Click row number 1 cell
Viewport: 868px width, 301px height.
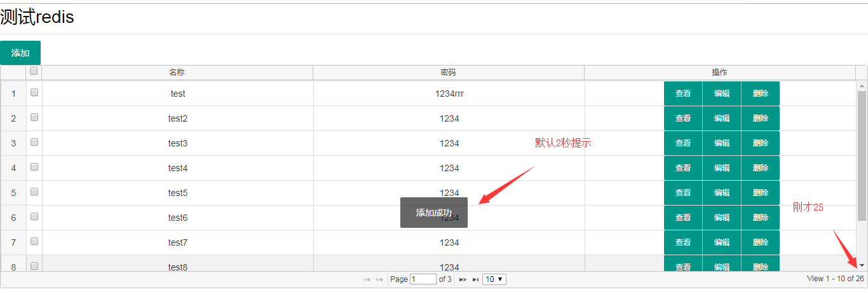(13, 94)
